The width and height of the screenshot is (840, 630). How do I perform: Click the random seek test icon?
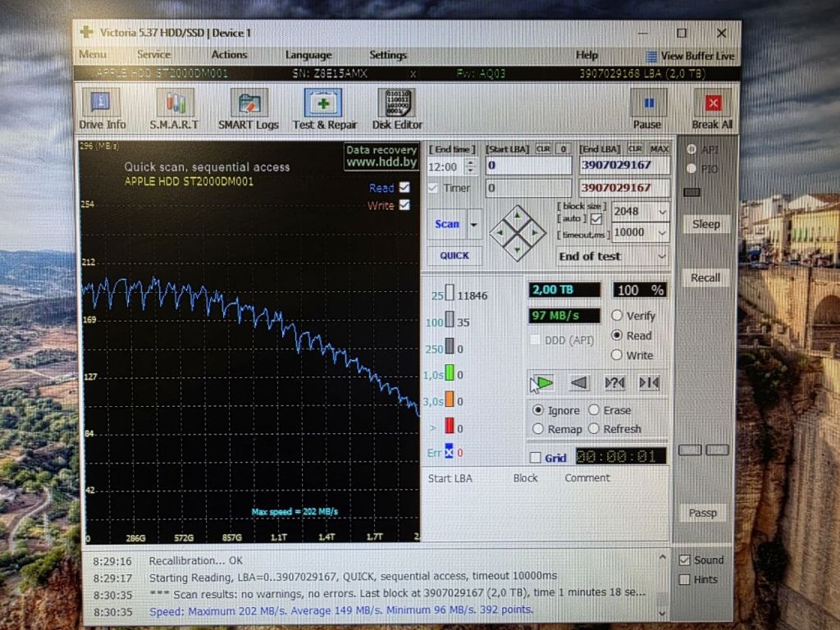614,382
